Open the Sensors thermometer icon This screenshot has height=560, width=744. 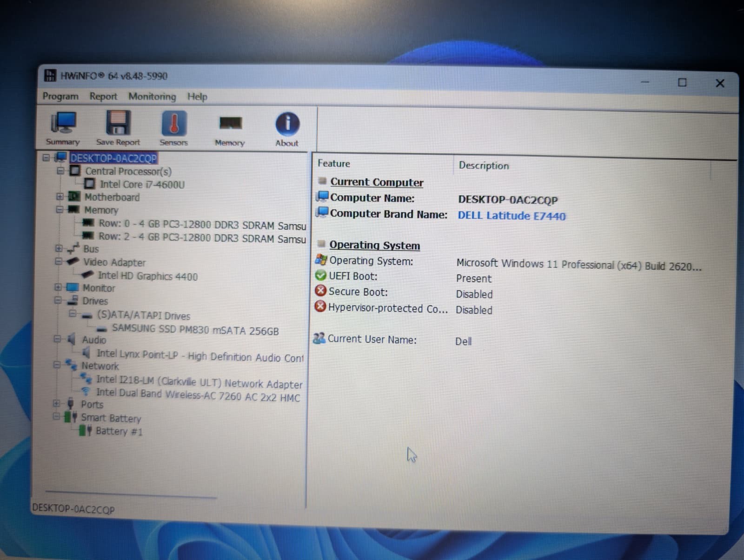coord(174,123)
